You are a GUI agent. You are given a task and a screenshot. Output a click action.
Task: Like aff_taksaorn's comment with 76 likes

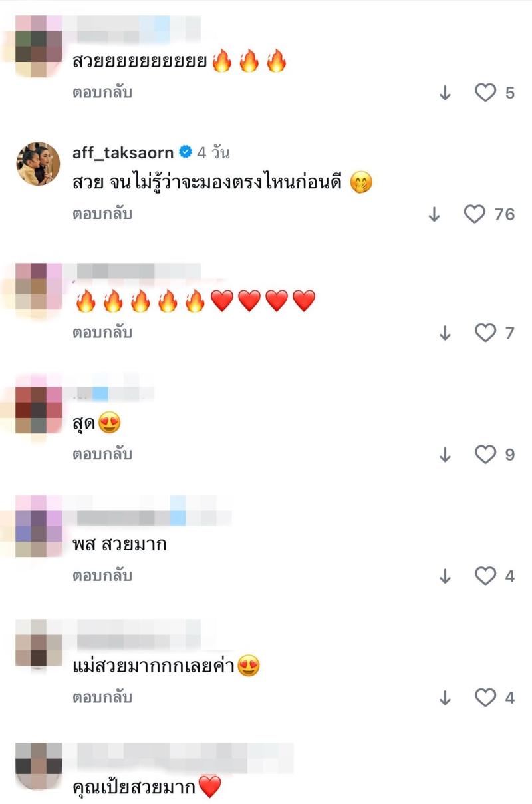click(474, 214)
